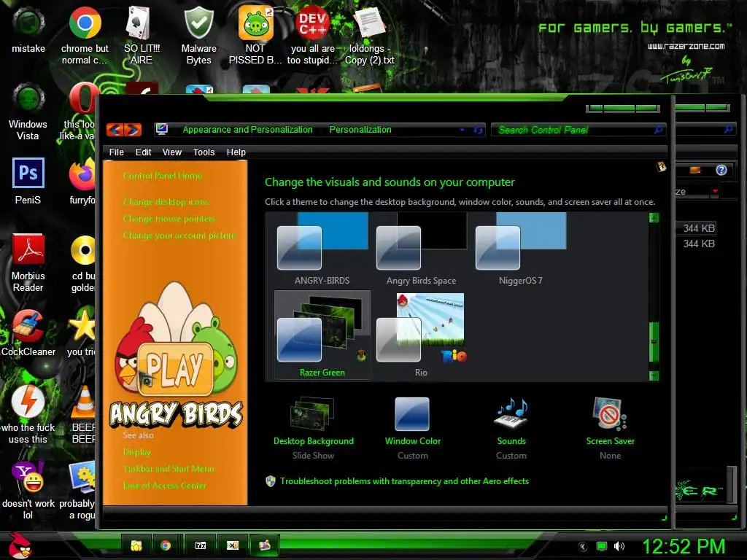Screen dimensions: 747x560
Task: Click the Angry Birds start button
Action: tap(19, 545)
